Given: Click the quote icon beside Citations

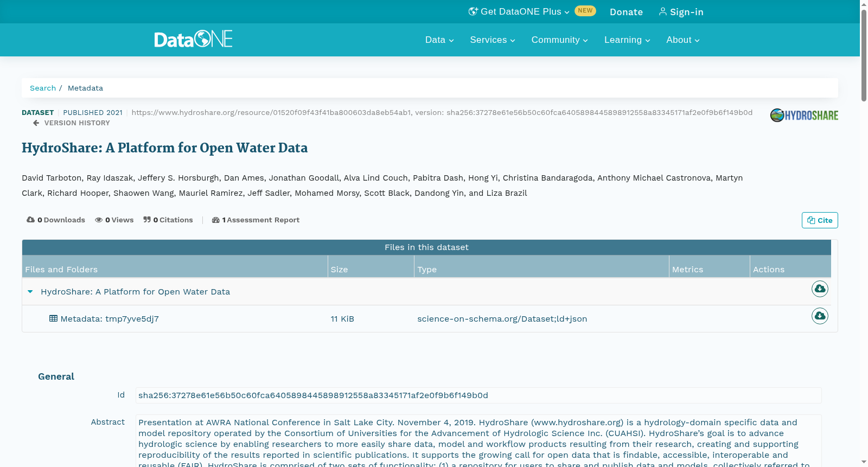Looking at the screenshot, I should pos(147,220).
